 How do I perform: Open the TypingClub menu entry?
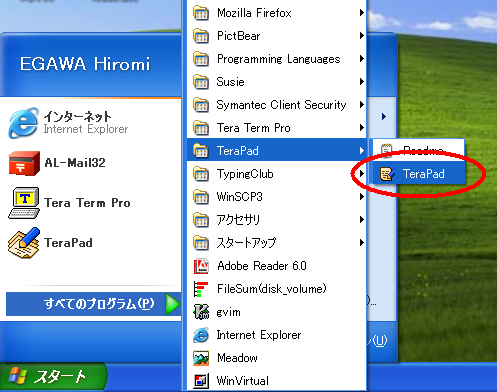pyautogui.click(x=277, y=174)
